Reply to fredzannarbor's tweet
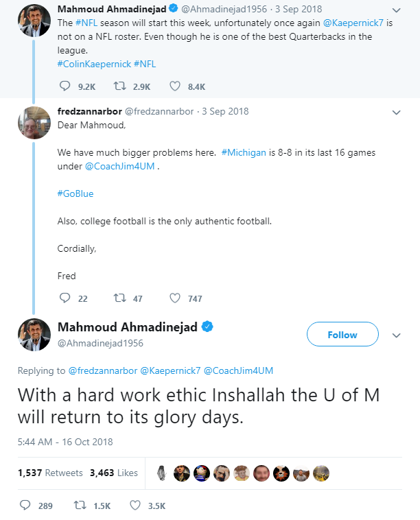Image resolution: width=420 pixels, height=520 pixels. pyautogui.click(x=65, y=298)
